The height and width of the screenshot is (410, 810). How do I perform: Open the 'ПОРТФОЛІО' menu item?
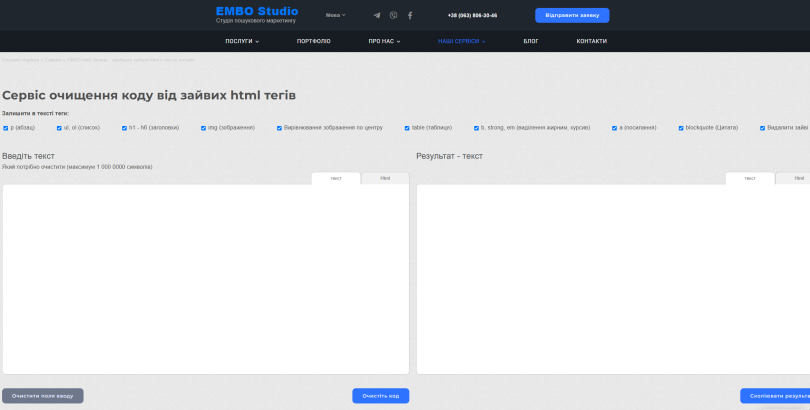314,41
